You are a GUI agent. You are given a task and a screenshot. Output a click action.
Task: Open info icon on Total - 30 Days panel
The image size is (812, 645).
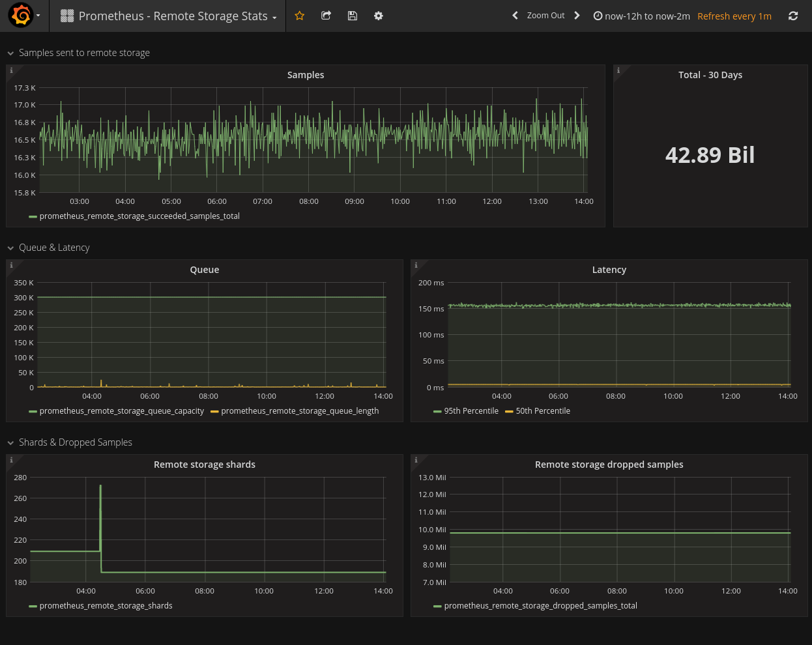tap(618, 70)
